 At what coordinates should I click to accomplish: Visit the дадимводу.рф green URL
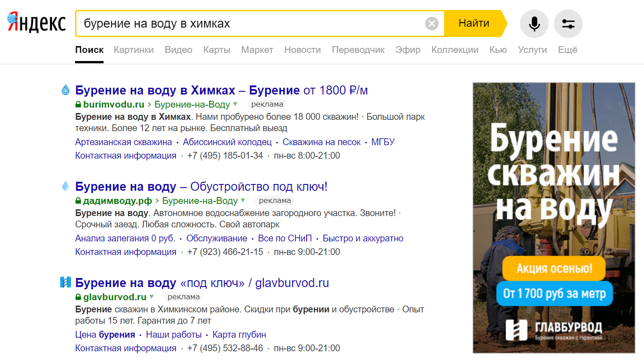pyautogui.click(x=118, y=201)
